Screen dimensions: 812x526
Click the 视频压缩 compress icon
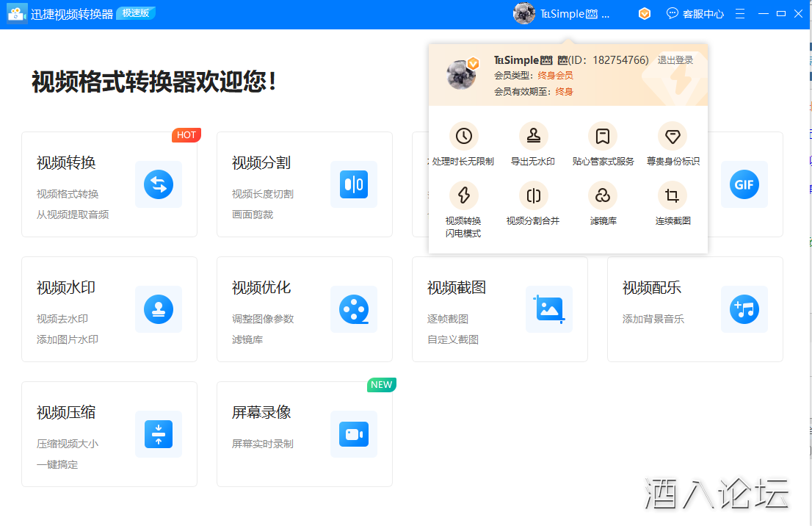point(159,434)
